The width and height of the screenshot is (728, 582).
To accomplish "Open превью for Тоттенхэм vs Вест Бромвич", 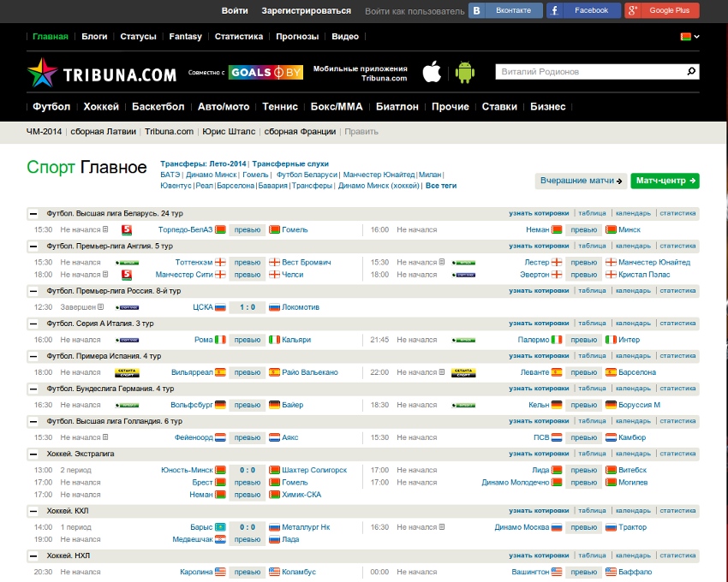I will 248,263.
